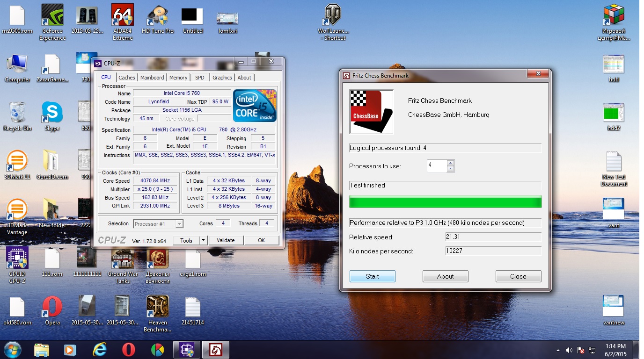
Task: Click the Opera icon on the taskbar
Action: coord(129,350)
